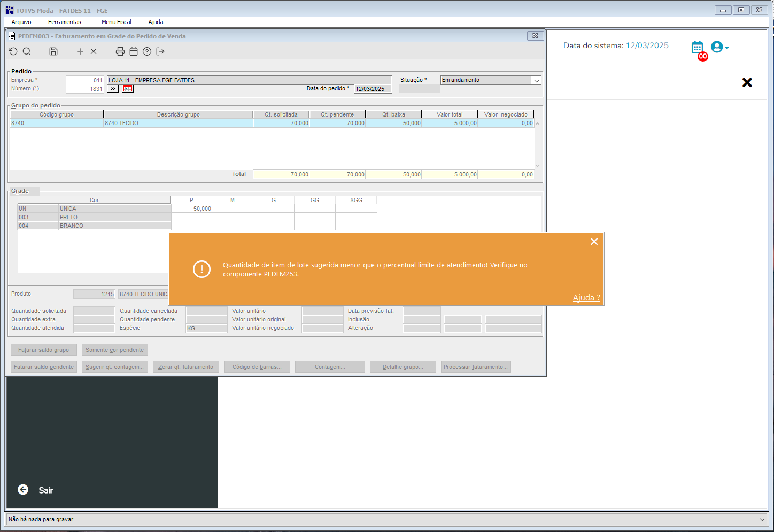Expand the status bar message dropdown
774x532 pixels.
pos(762,519)
